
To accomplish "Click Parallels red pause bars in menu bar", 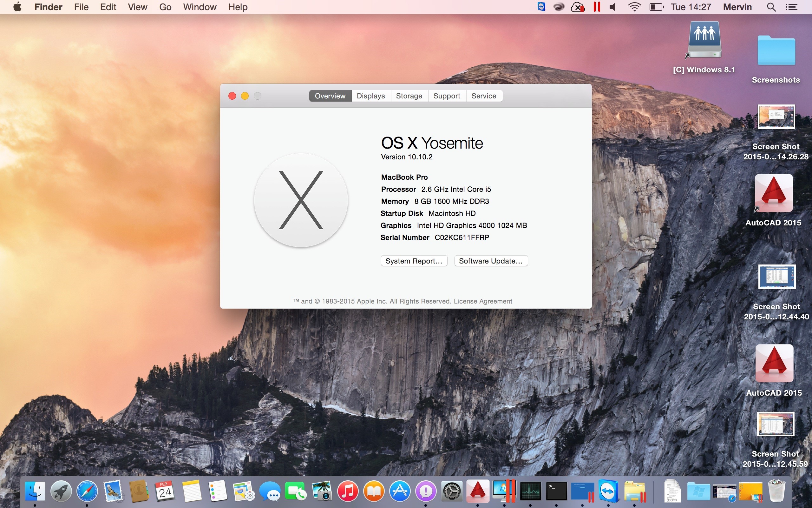I will pyautogui.click(x=597, y=7).
